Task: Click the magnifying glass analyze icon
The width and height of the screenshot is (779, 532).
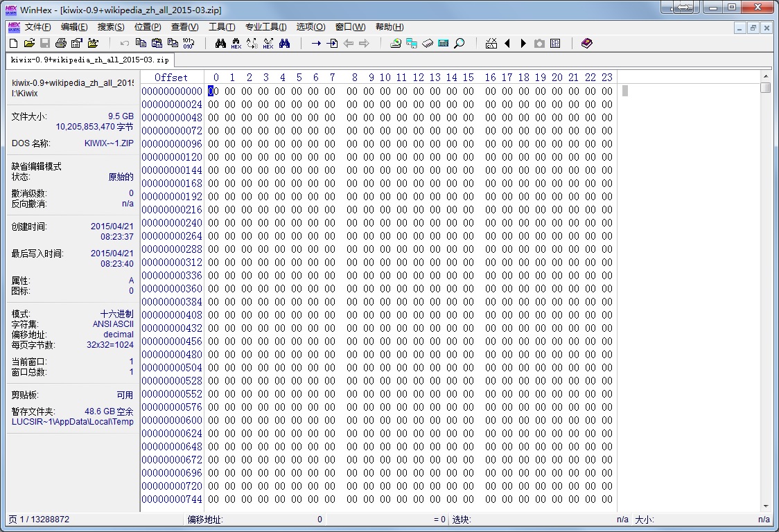Action: point(459,44)
